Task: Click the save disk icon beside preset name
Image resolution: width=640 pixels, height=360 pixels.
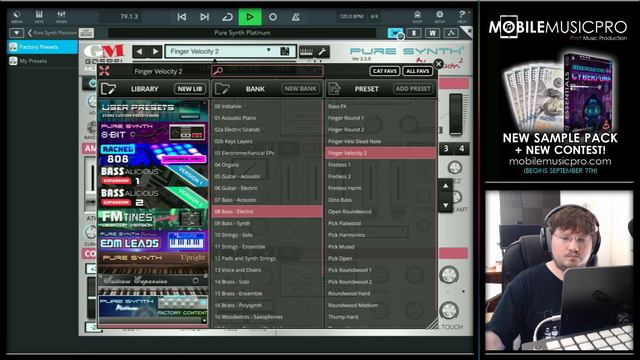Action: (x=285, y=51)
